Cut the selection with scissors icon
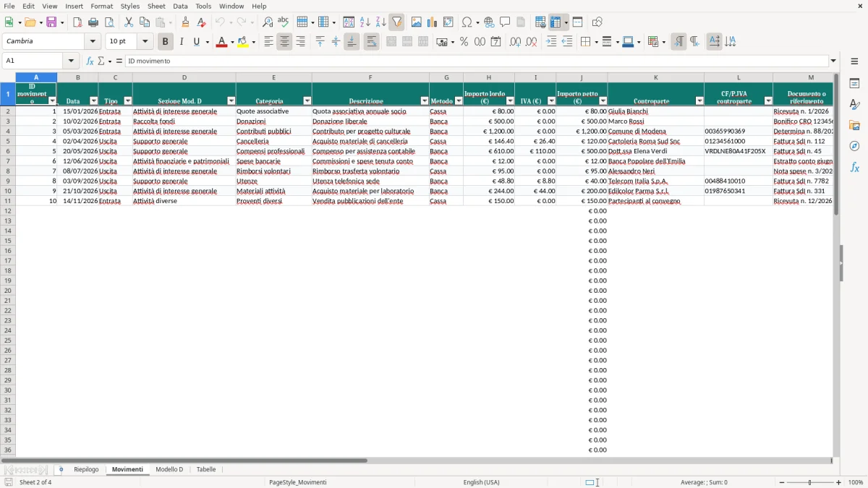868x488 pixels. coord(129,22)
